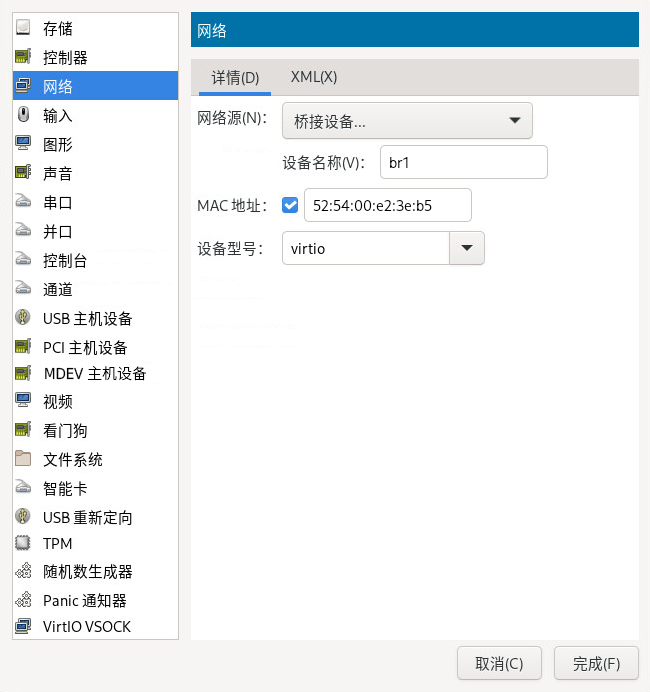The height and width of the screenshot is (692, 650).
Task: Select the 图形 graphics monitor icon
Action: 24,144
